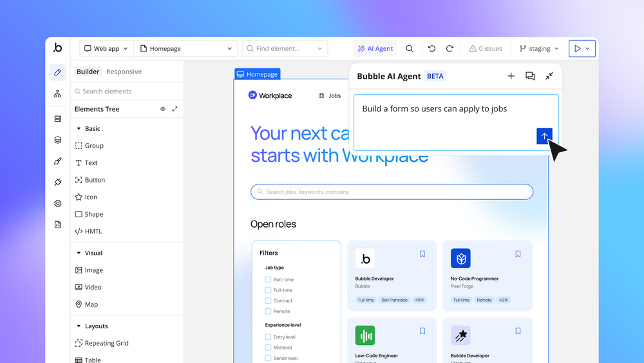Screen dimensions: 644x363
Task: Redo the last change
Action: click(x=450, y=48)
